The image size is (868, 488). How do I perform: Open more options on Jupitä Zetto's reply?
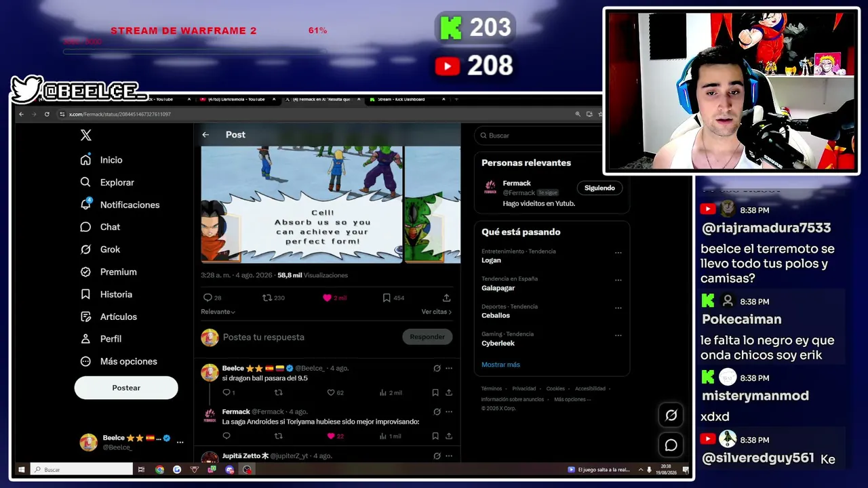(x=449, y=456)
